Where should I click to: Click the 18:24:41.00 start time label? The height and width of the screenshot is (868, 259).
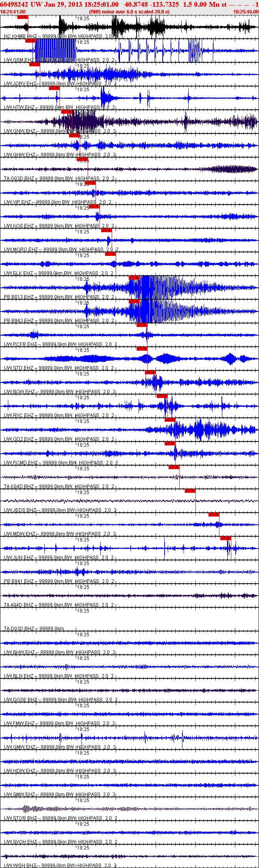click(13, 12)
